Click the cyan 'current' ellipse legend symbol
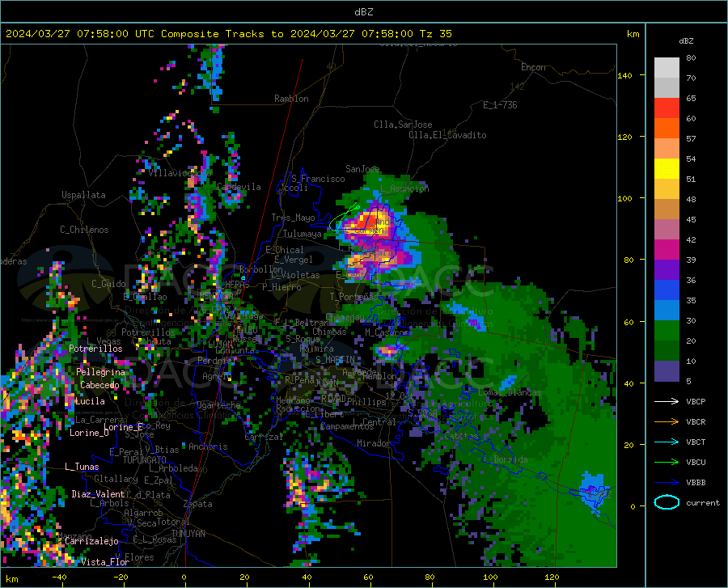This screenshot has width=728, height=588. 667,502
